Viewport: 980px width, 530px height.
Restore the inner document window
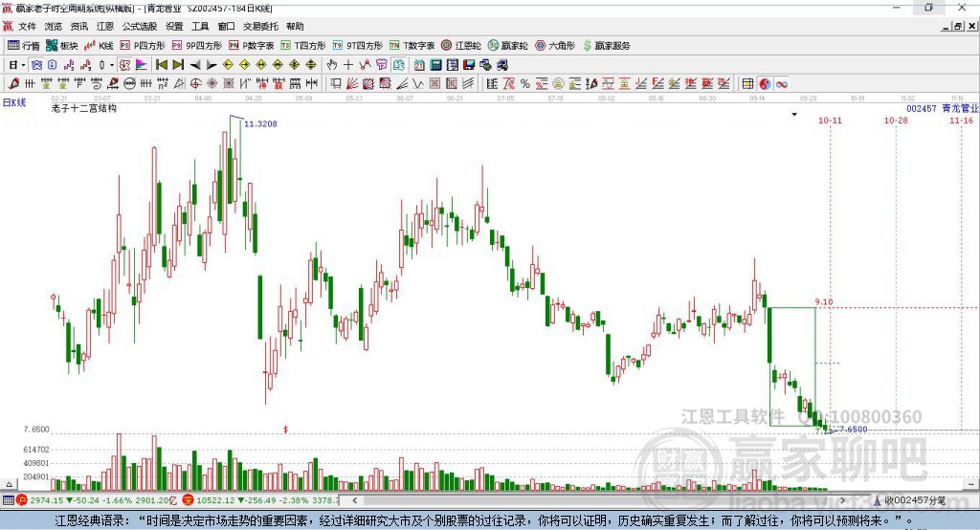[x=958, y=26]
